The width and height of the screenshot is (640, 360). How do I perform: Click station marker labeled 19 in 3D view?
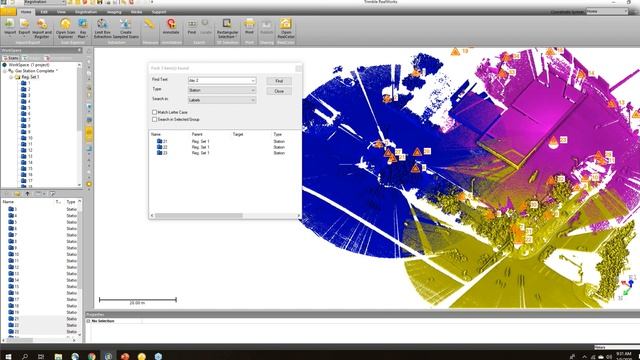(455, 52)
